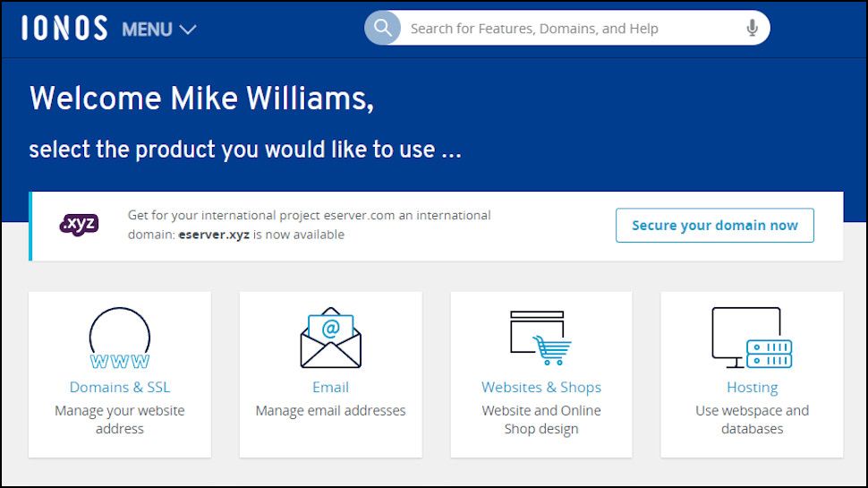Viewport: 868px width, 488px height.
Task: Open the Email link
Action: pyautogui.click(x=330, y=388)
